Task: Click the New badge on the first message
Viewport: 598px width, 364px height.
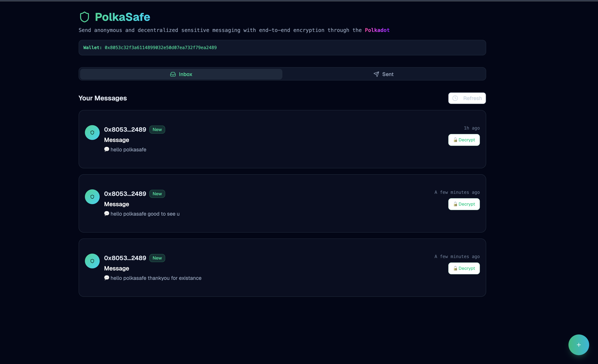Action: [x=157, y=130]
